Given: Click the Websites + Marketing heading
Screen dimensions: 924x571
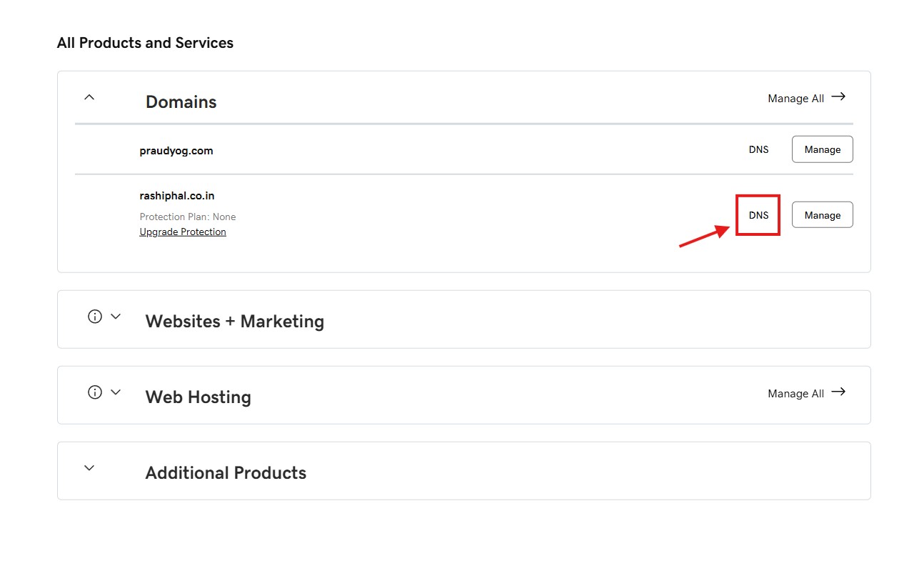Looking at the screenshot, I should point(234,322).
